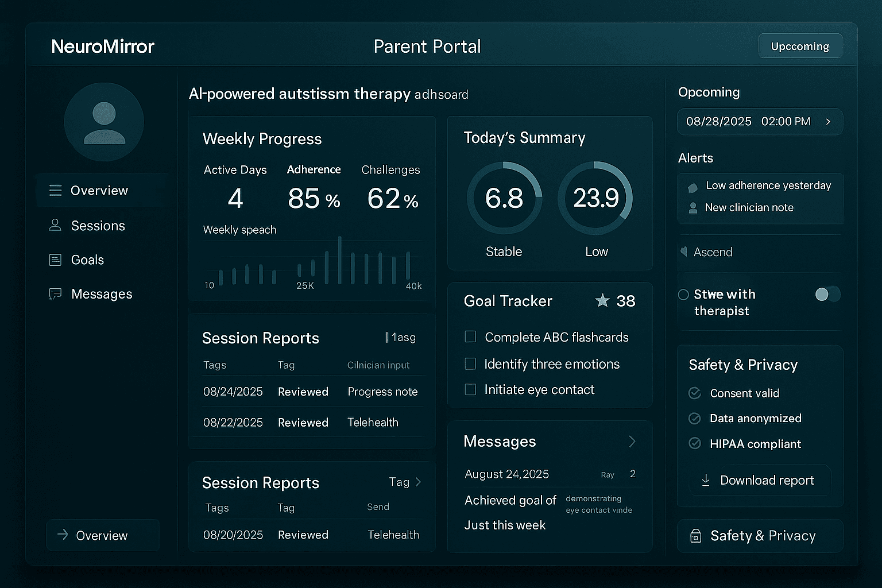Click the Ascend speaker icon
The height and width of the screenshot is (588, 882).
[x=684, y=252]
